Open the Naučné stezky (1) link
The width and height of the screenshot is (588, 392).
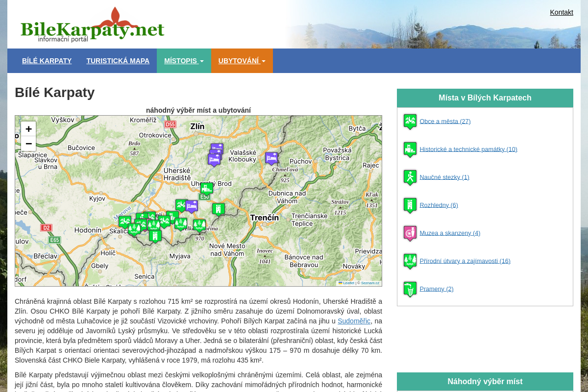click(x=444, y=177)
